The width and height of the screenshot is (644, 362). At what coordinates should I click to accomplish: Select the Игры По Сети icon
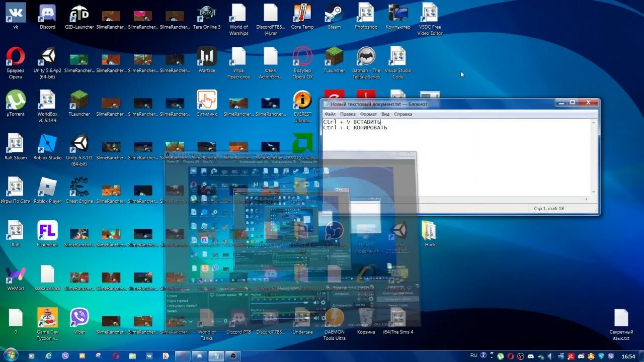coord(16,190)
